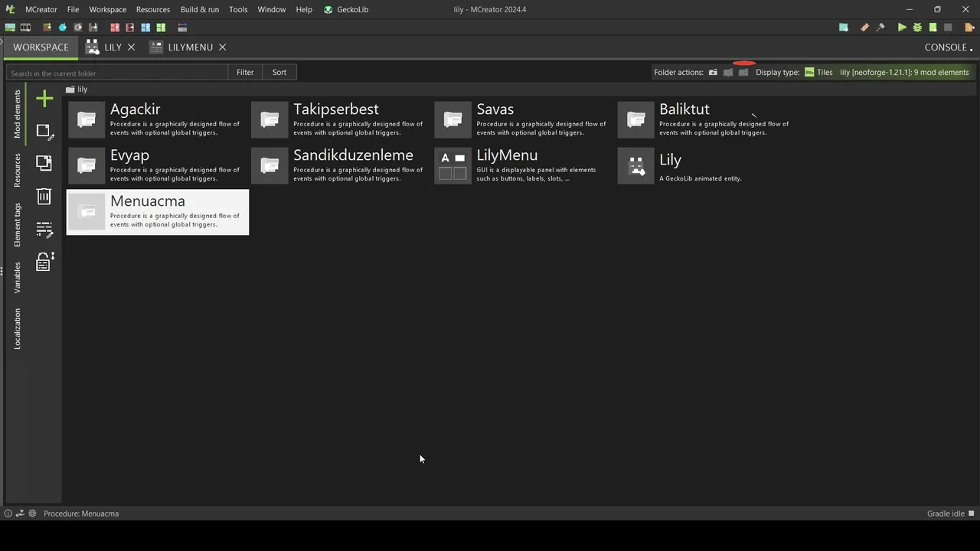Click the blue grid toolbar icon
Screen dimensions: 980x551
145,28
